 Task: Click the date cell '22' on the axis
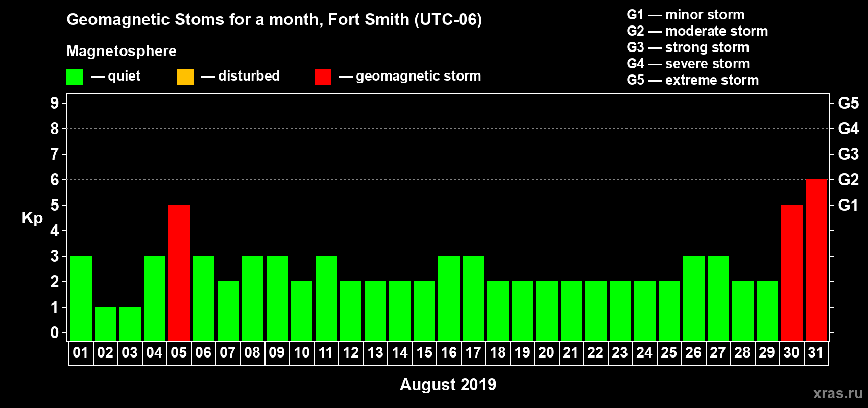[596, 353]
